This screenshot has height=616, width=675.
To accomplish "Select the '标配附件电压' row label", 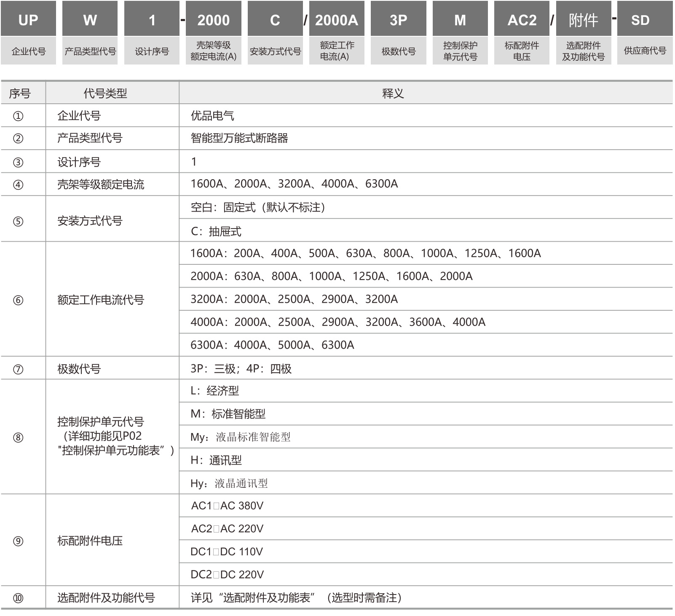I will click(x=90, y=541).
